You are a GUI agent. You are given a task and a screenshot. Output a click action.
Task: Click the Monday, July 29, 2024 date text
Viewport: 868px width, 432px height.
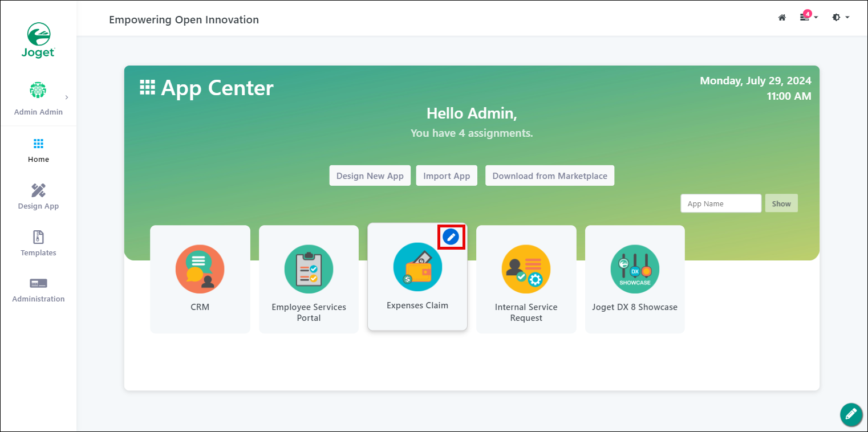[x=756, y=81]
